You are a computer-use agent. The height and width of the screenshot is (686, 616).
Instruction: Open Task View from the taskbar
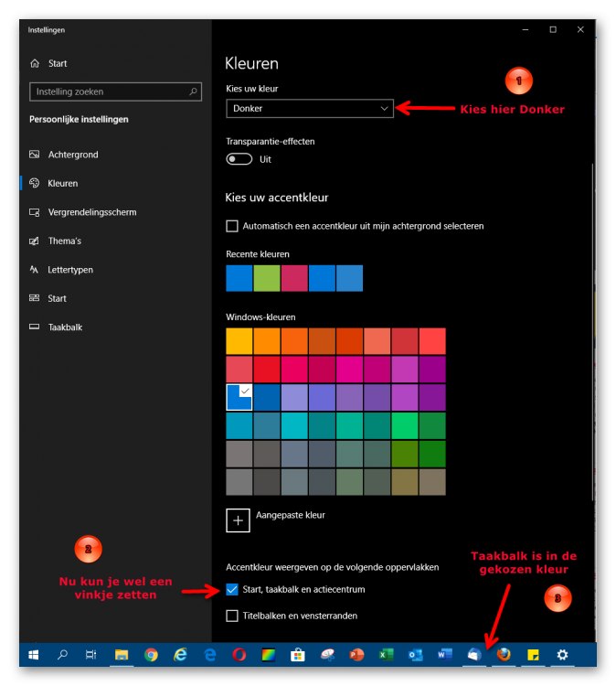click(x=90, y=655)
